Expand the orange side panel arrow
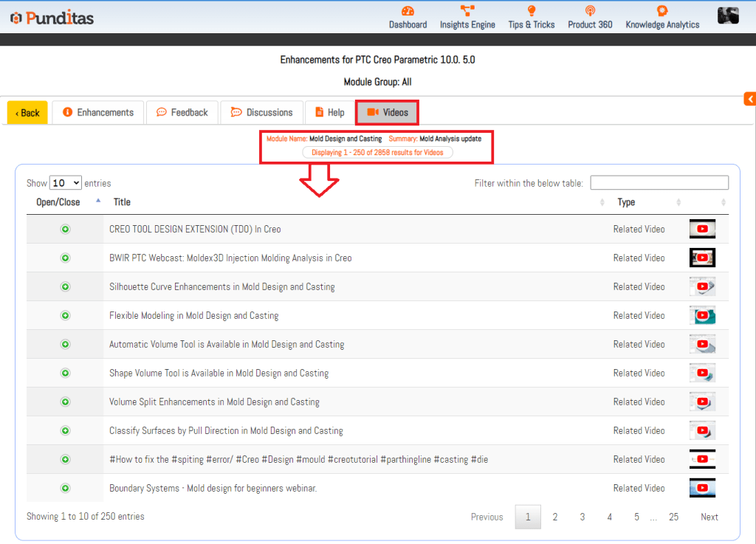 (x=749, y=99)
